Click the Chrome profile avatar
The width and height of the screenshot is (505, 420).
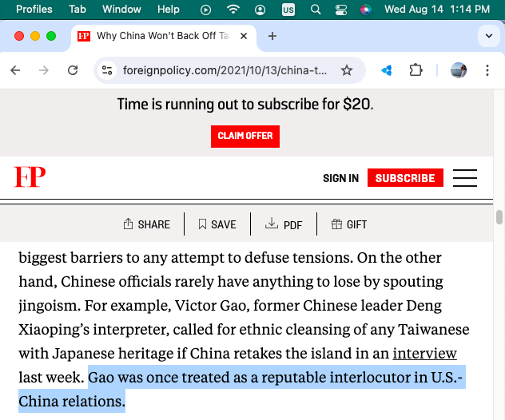point(459,70)
